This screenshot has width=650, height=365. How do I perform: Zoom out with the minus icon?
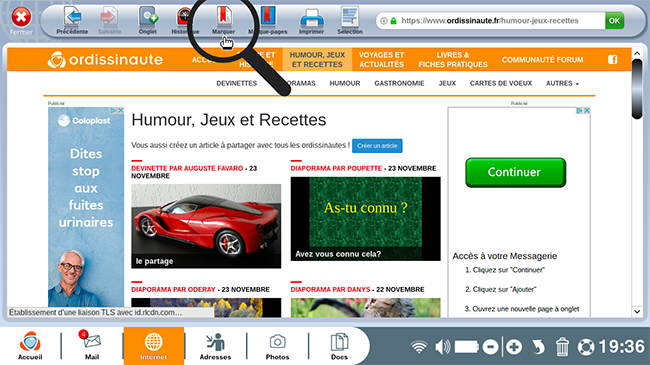[490, 347]
